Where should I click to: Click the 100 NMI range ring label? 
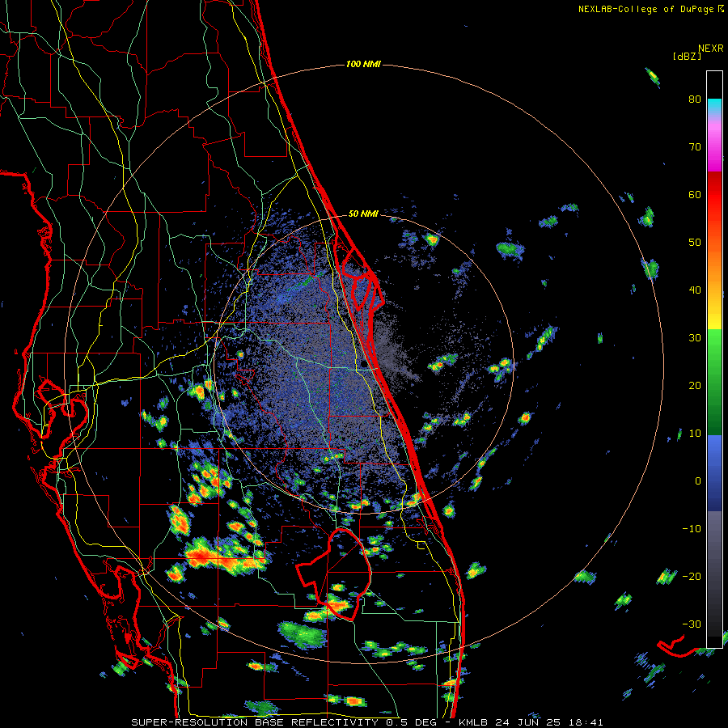coord(363,64)
